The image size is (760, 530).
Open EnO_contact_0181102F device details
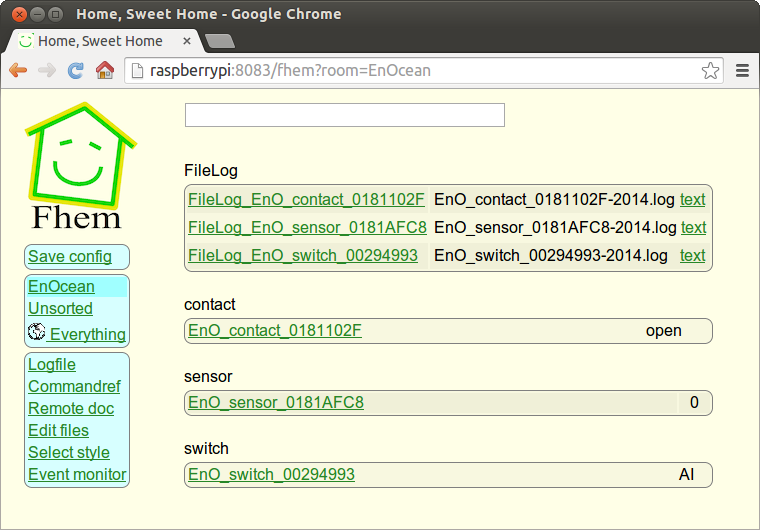pyautogui.click(x=275, y=331)
